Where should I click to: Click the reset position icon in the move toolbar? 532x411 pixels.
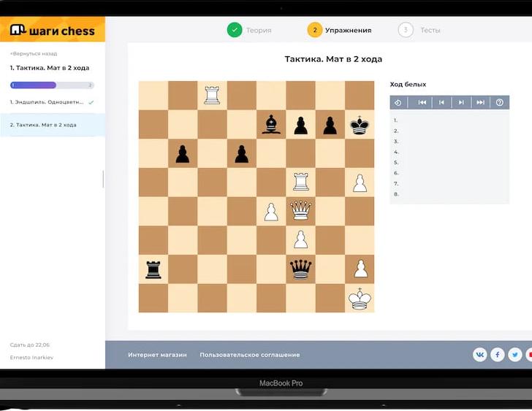click(398, 103)
